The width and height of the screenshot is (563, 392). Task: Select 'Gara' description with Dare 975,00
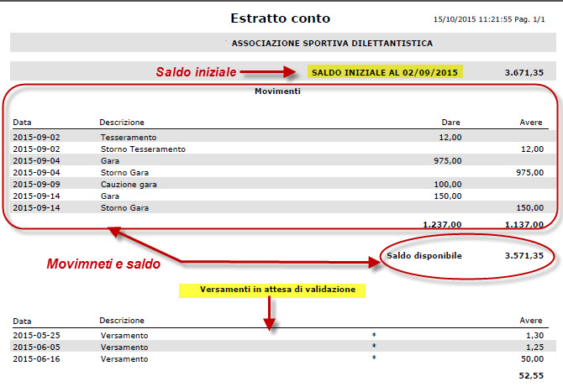pos(110,160)
